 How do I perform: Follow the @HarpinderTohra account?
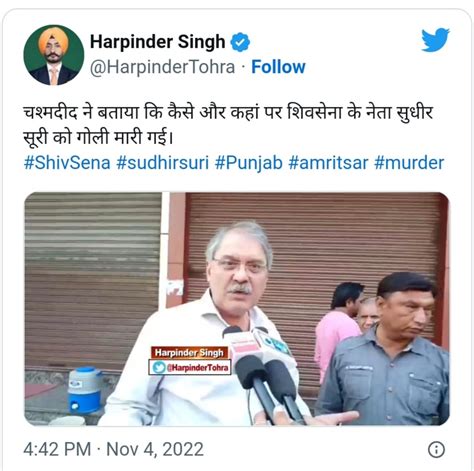tap(278, 67)
